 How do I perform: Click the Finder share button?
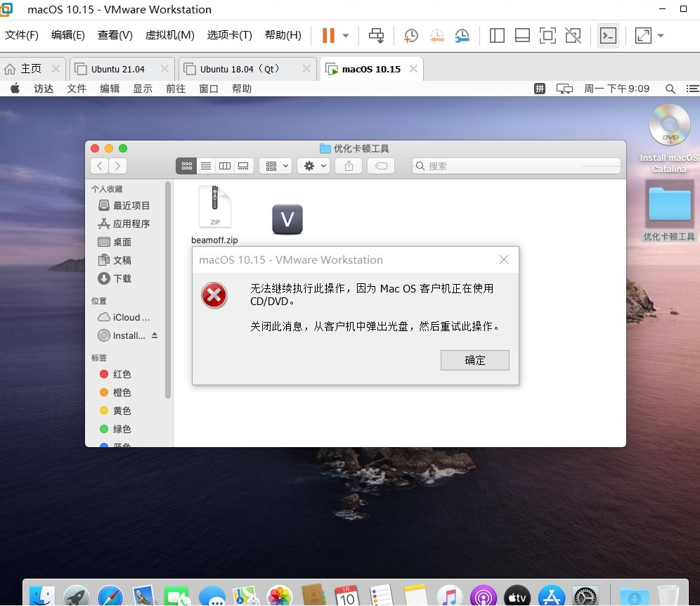[x=349, y=166]
